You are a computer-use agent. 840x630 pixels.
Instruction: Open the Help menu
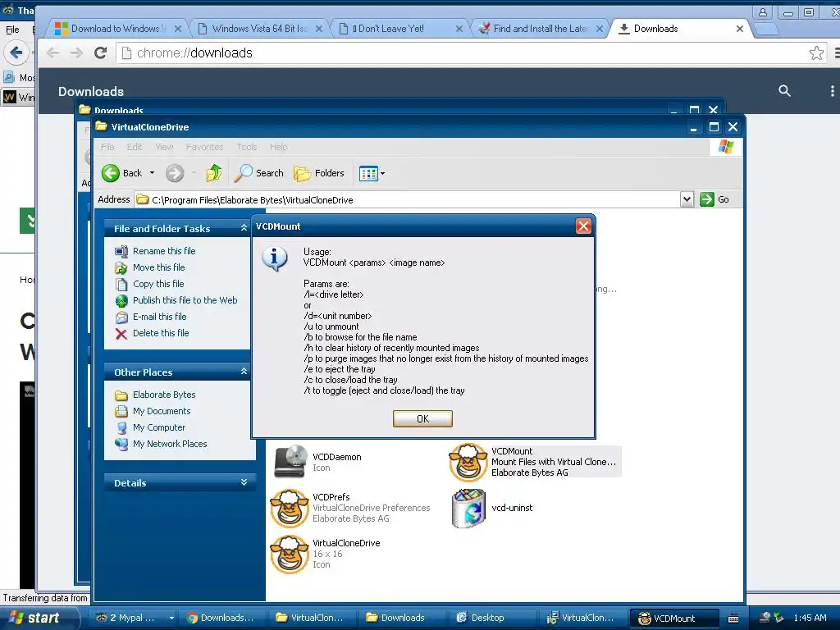(x=279, y=147)
